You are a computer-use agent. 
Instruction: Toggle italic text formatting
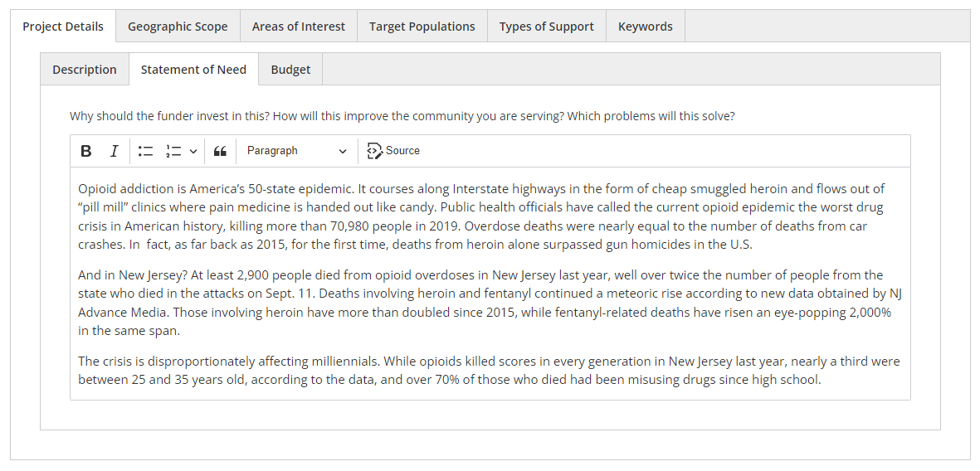114,151
